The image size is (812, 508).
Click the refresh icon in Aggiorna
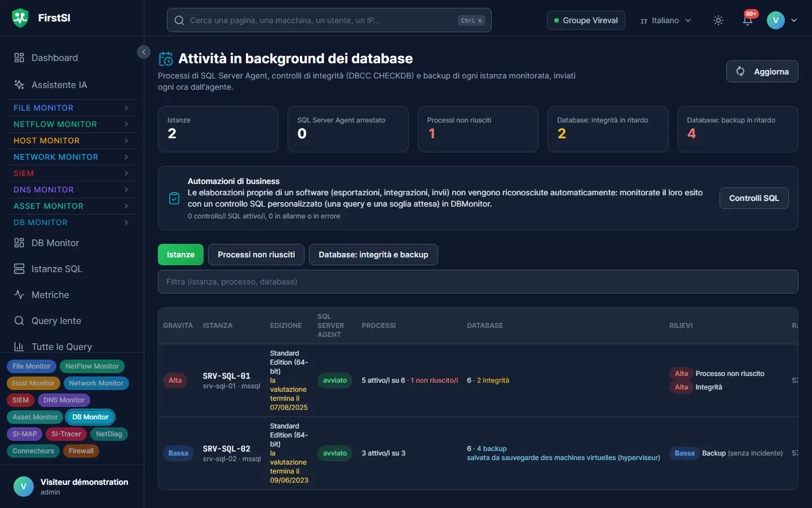740,72
